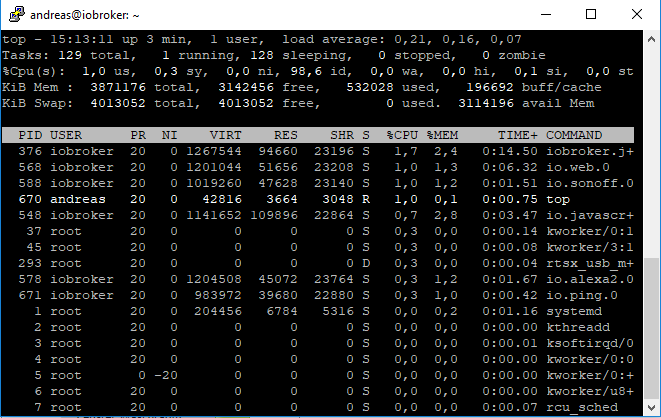Click the vertical scrollbar thumb
The height and width of the screenshot is (418, 661).
(x=651, y=328)
